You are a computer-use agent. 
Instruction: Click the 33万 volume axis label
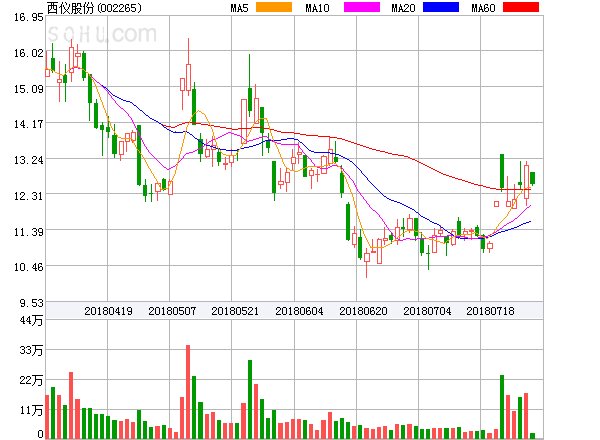tap(31, 350)
